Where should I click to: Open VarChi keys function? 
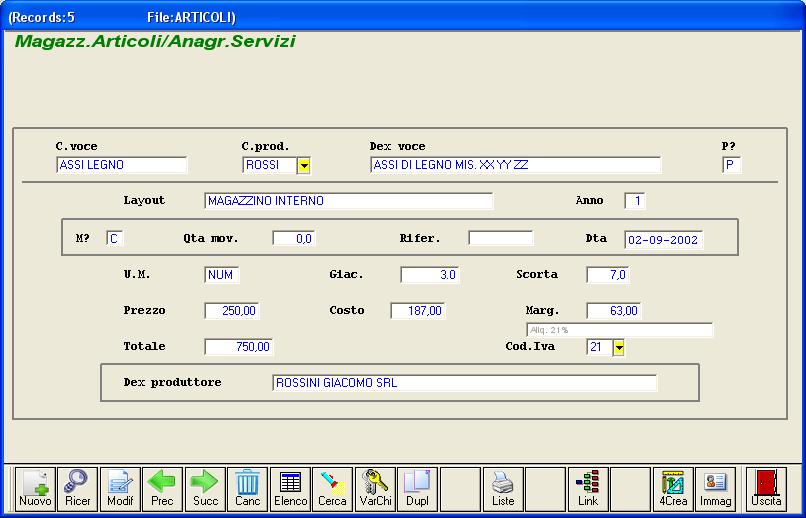375,489
